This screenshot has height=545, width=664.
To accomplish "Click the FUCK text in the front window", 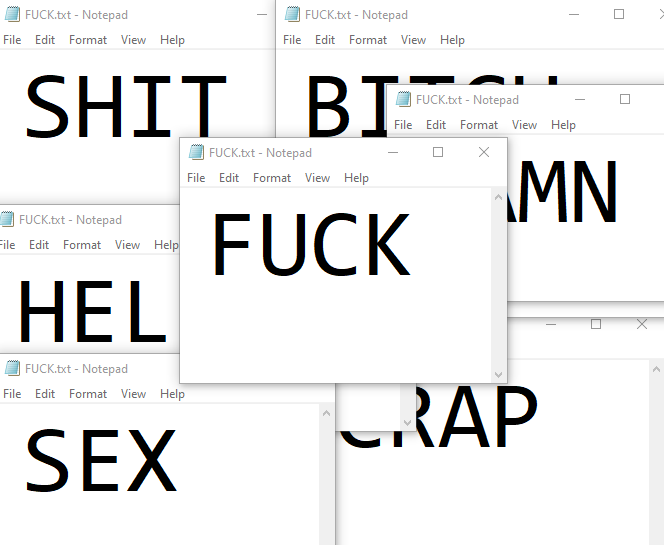I will (312, 245).
